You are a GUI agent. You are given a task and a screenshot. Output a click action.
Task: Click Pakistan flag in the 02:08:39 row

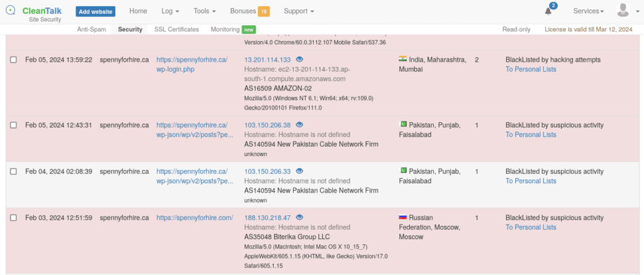(402, 171)
